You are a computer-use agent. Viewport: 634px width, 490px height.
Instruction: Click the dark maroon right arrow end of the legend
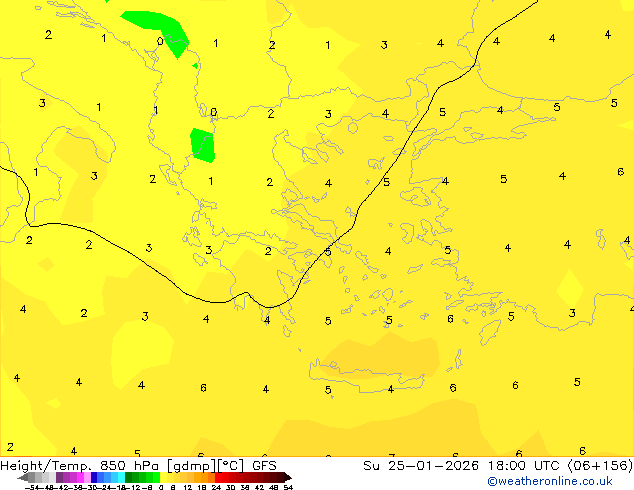tap(288, 477)
